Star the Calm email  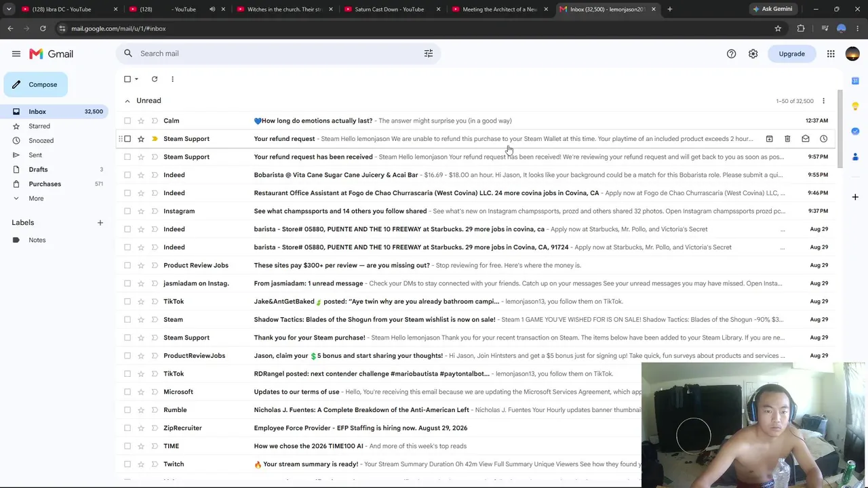pyautogui.click(x=141, y=121)
